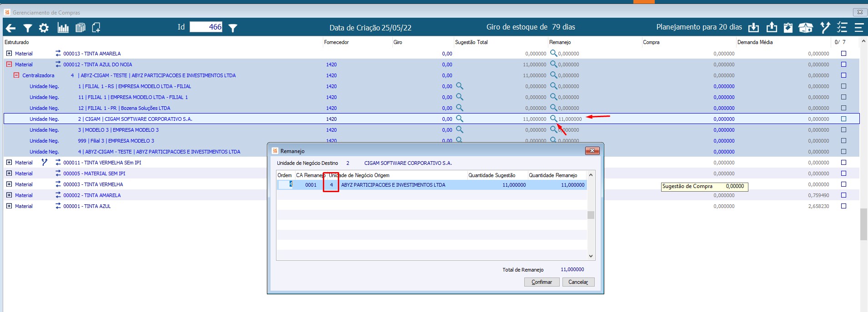
Task: Click quantity 11,000000 in Quantidade Remanejo dialog cell
Action: tap(572, 185)
